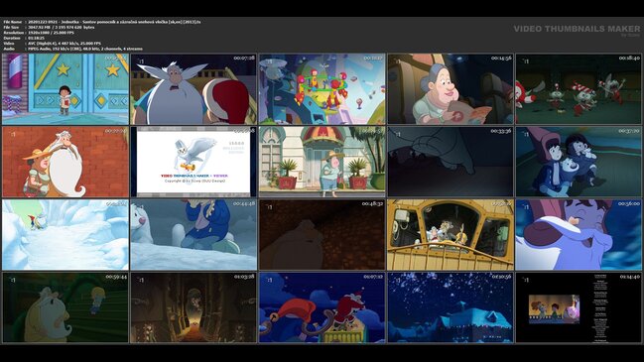Choose the Santa sleigh thumbnail at 01:07:12

click(x=322, y=307)
